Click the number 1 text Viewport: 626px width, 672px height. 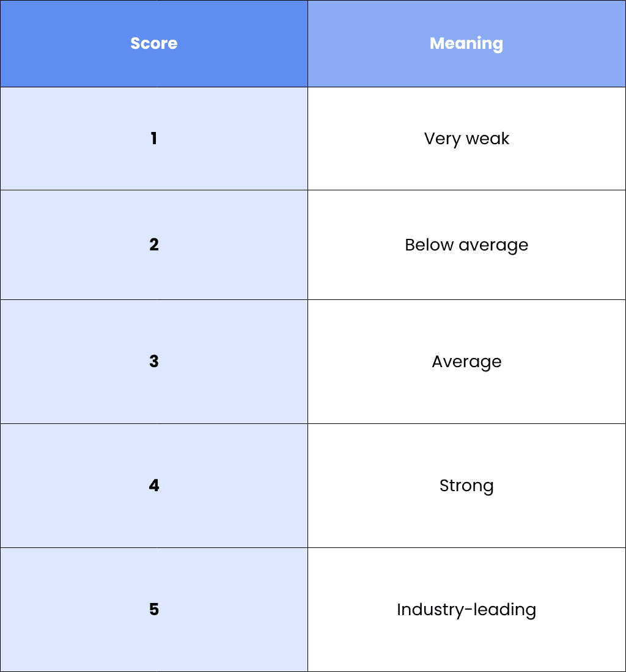click(x=154, y=139)
